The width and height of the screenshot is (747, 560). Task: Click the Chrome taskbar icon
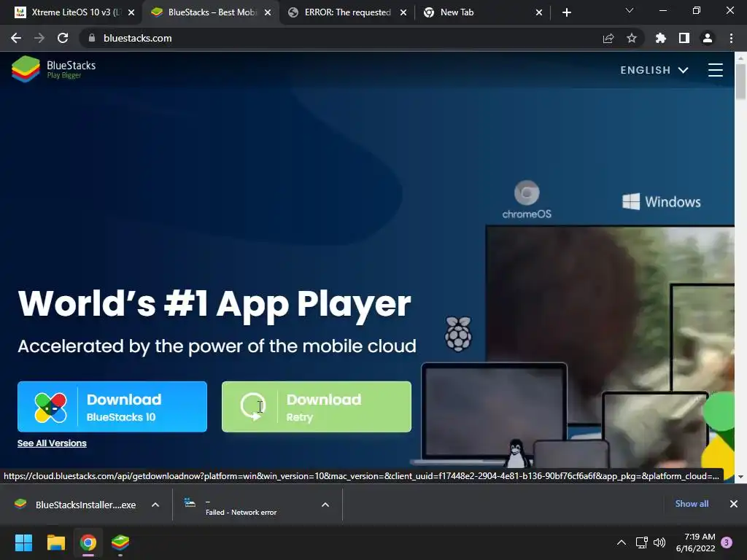88,542
